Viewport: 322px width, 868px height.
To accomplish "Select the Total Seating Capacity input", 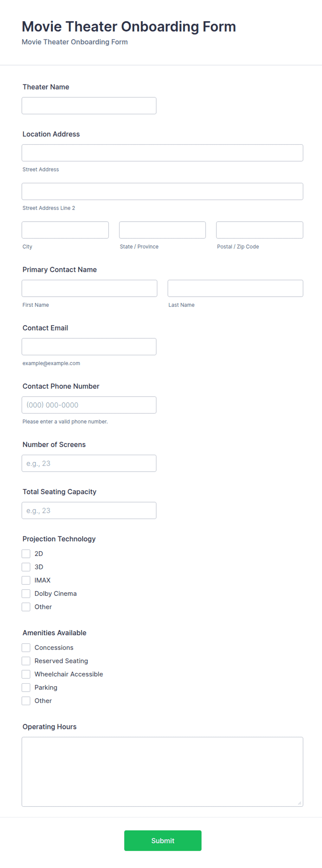I will [x=89, y=510].
